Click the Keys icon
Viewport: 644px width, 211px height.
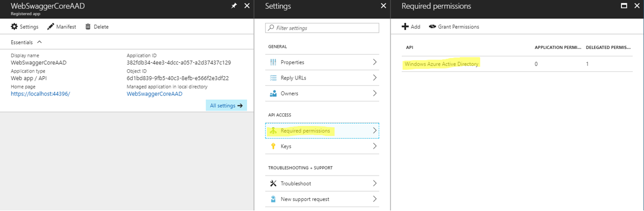273,146
